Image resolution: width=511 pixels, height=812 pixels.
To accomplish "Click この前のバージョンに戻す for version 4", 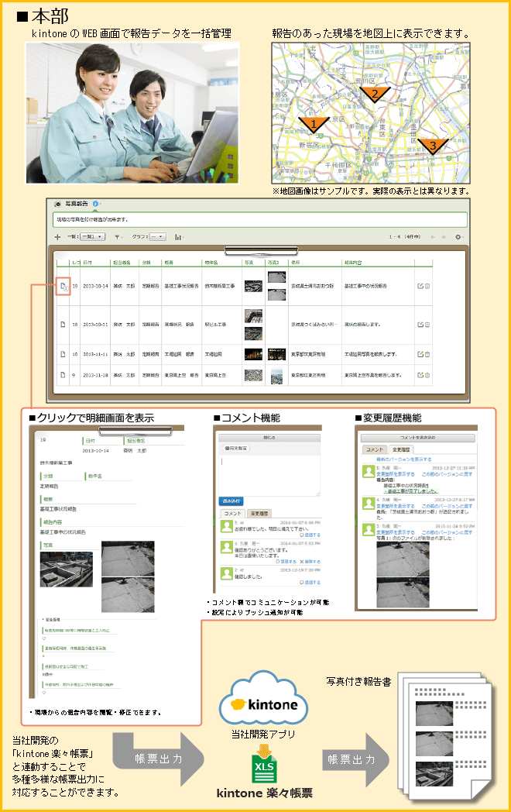I will point(446,506).
